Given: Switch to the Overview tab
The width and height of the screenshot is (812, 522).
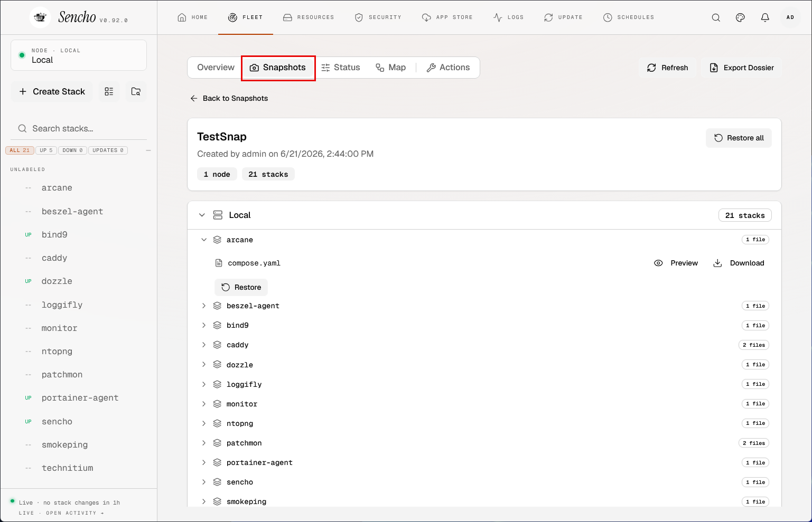Looking at the screenshot, I should pos(216,68).
